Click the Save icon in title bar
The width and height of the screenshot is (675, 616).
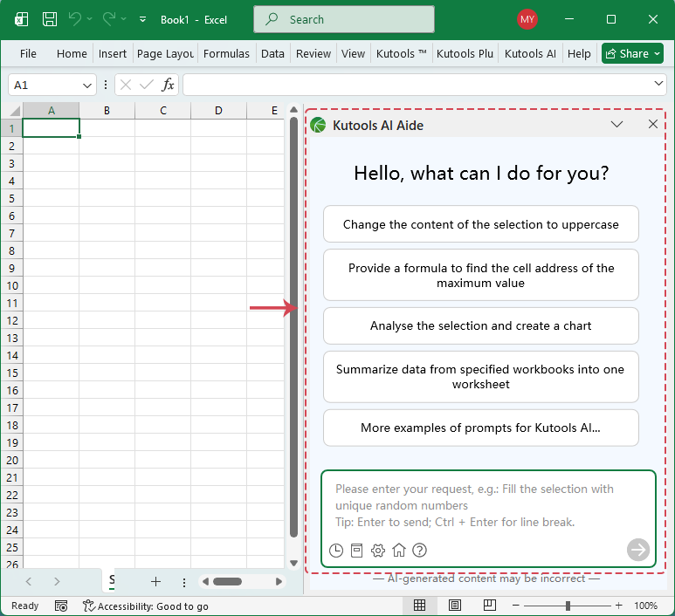[50, 19]
